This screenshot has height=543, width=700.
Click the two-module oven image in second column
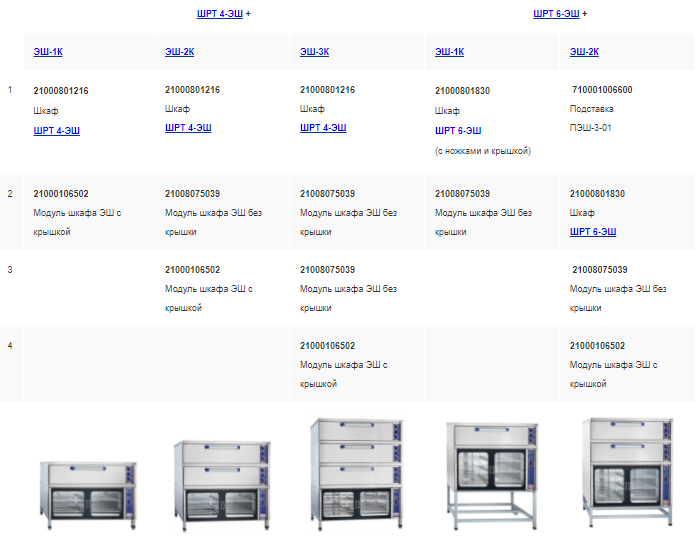pyautogui.click(x=222, y=486)
